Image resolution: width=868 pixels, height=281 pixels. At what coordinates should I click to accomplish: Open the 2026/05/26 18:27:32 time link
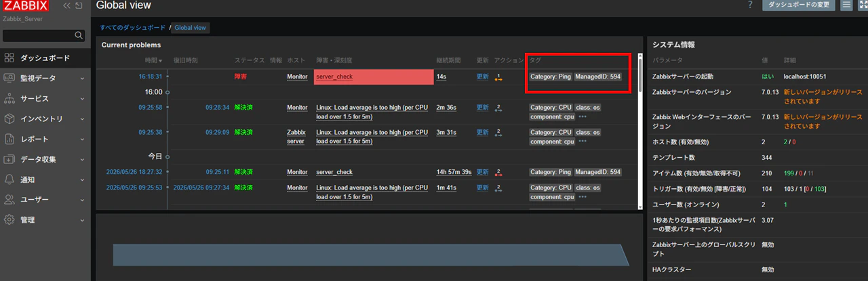(x=135, y=172)
